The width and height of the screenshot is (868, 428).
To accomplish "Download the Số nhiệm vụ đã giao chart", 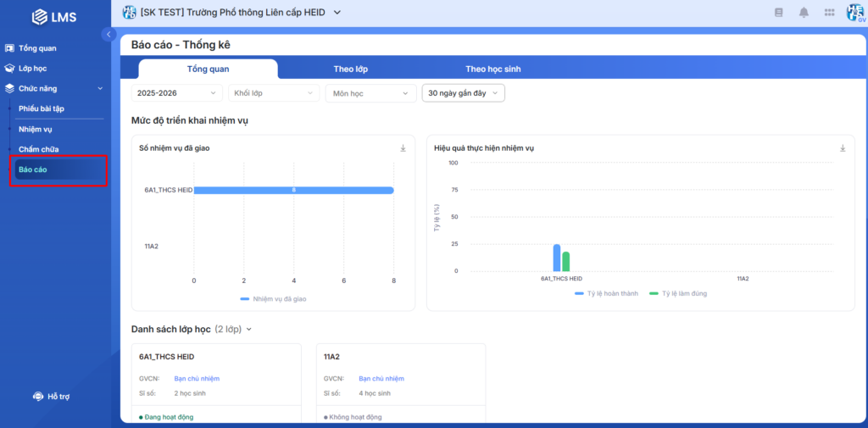I will tap(403, 148).
